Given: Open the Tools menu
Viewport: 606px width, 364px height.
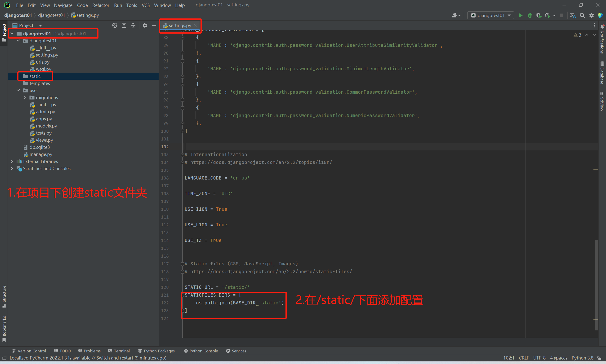Looking at the screenshot, I should [132, 5].
